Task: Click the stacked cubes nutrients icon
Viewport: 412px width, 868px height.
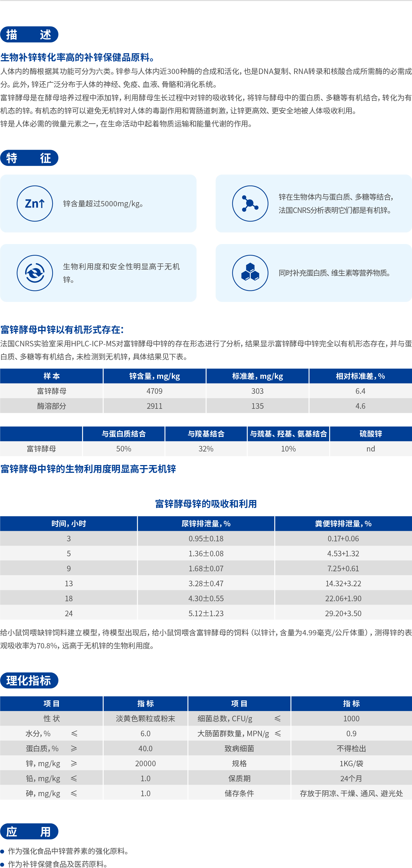Action: click(250, 273)
